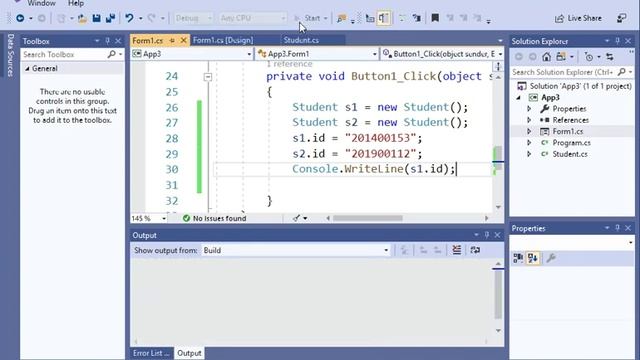Screen dimensions: 640x360
Task: Select Student.cs in Solution Explorer
Action: tap(570, 154)
